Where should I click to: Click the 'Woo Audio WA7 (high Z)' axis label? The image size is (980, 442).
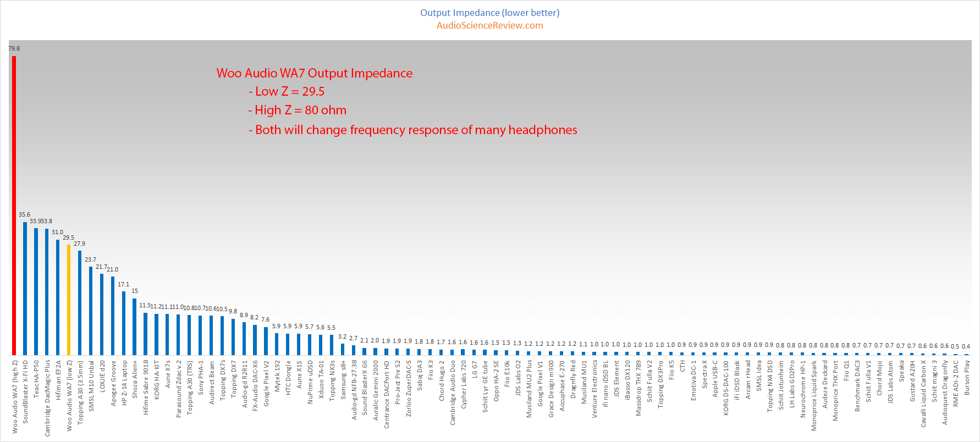pos(15,397)
